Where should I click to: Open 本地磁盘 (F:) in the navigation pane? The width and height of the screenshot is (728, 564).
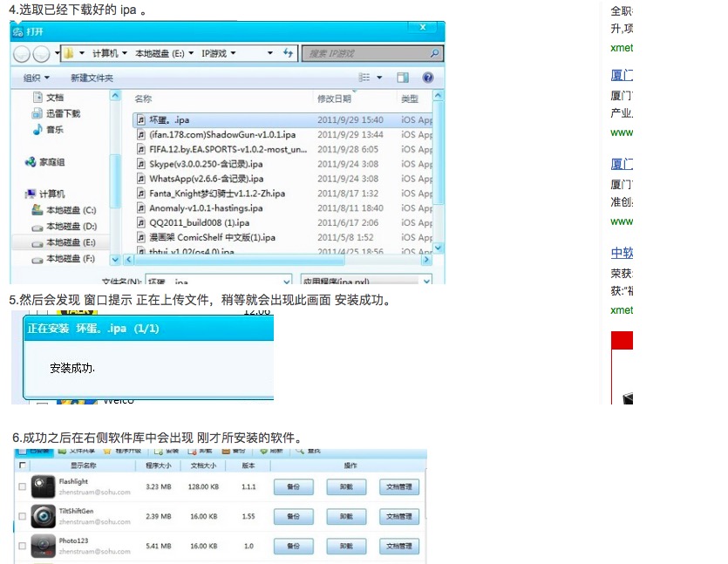click(64, 259)
